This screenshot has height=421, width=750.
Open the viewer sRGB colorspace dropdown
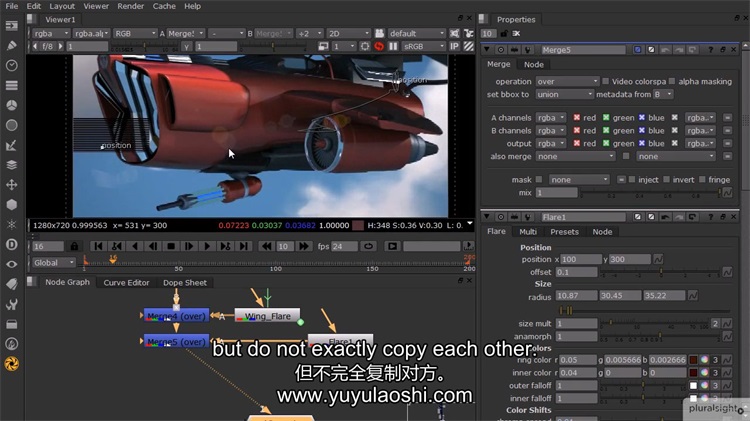click(424, 46)
